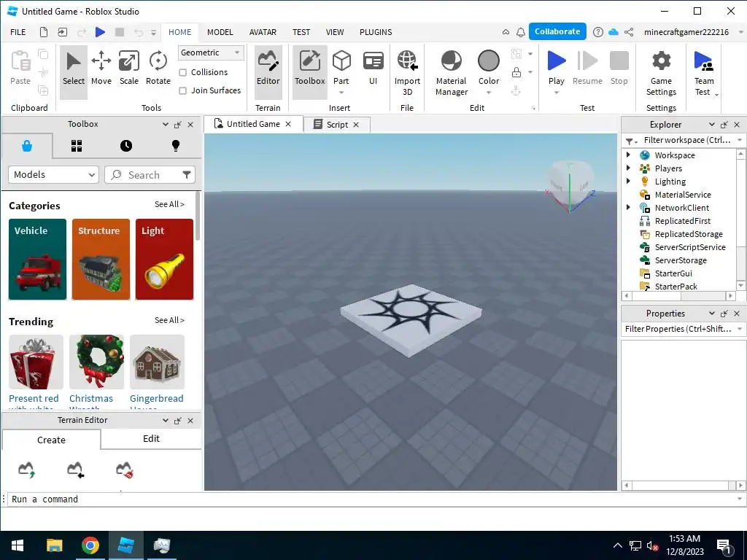Screen dimensions: 747x560
Task: Click the cloud status icon
Action: coord(614,32)
